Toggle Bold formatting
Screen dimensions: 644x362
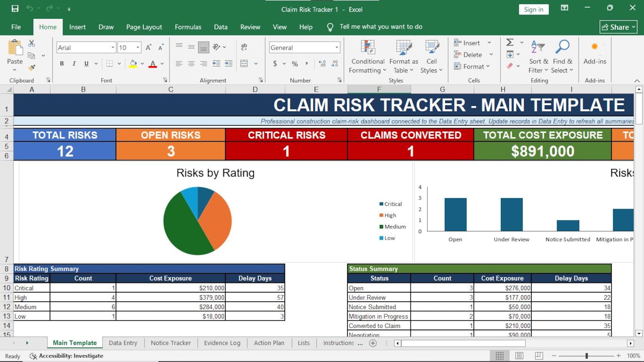click(62, 64)
